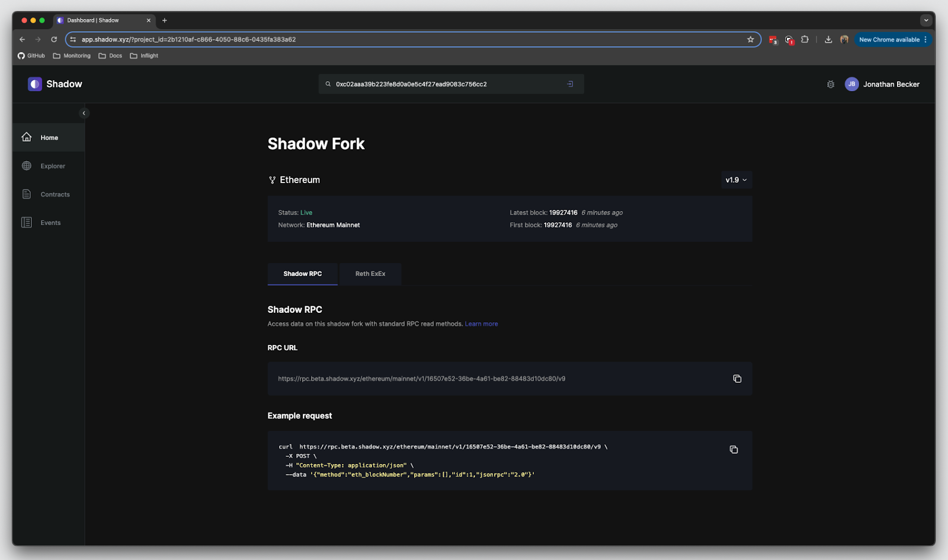Viewport: 948px width, 560px height.
Task: Click the Shadow logo icon
Action: [35, 84]
